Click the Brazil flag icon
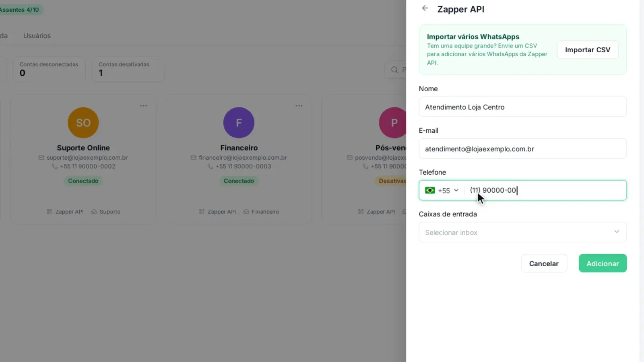 (430, 190)
